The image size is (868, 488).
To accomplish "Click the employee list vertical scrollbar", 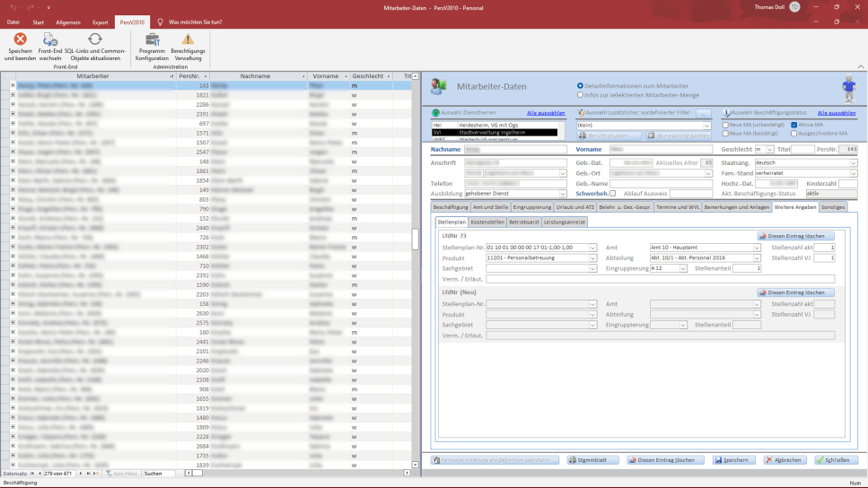I will point(415,269).
